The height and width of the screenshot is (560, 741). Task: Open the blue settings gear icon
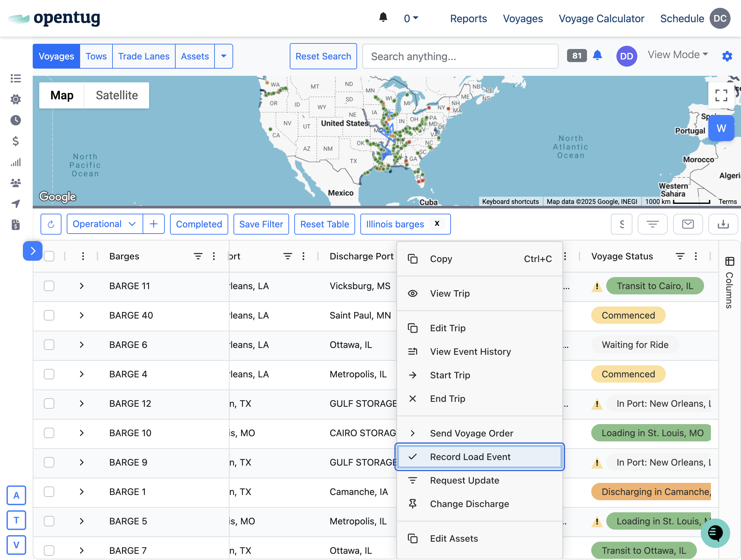point(727,56)
